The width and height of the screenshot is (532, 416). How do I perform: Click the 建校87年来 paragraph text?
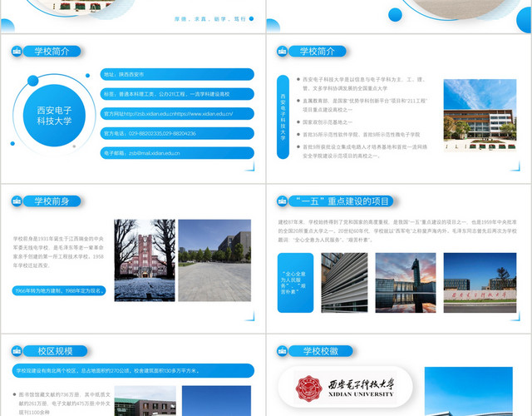[397, 231]
